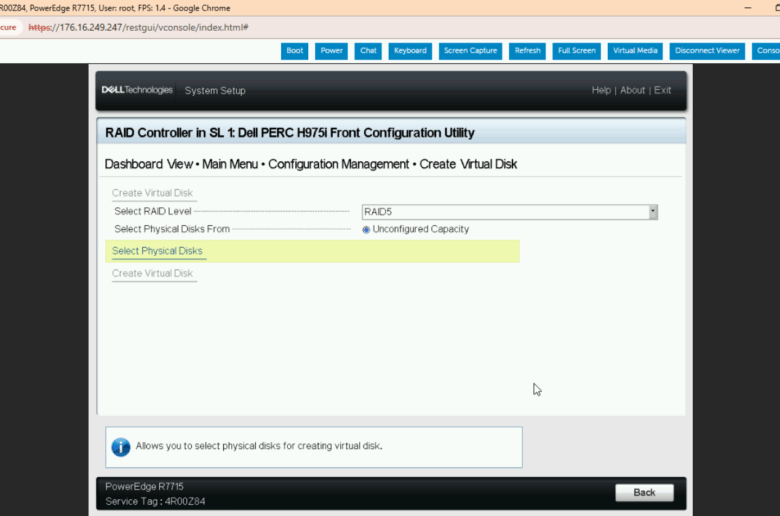
Task: Take a Screen Capture
Action: pos(470,51)
